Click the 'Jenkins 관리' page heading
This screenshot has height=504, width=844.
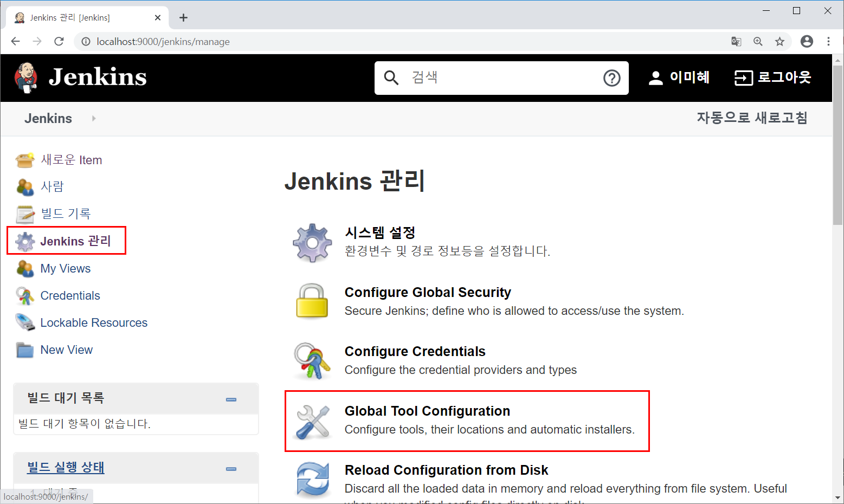click(355, 180)
